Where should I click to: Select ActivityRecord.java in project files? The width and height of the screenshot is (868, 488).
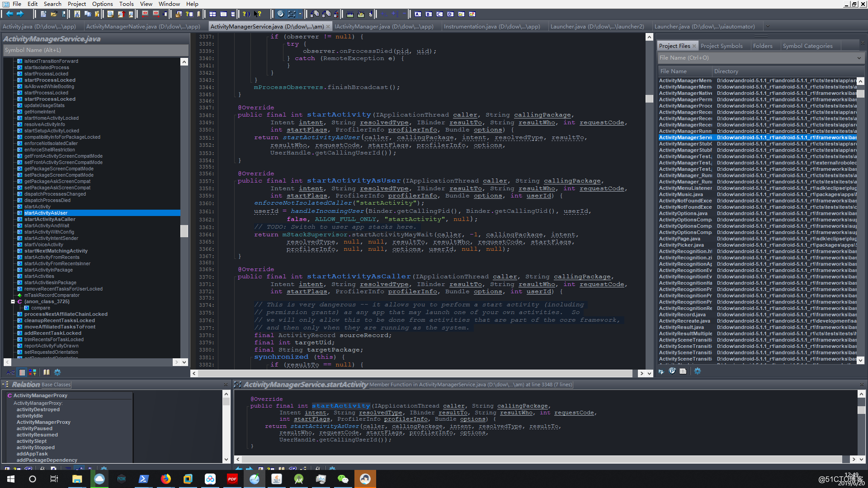pyautogui.click(x=682, y=314)
